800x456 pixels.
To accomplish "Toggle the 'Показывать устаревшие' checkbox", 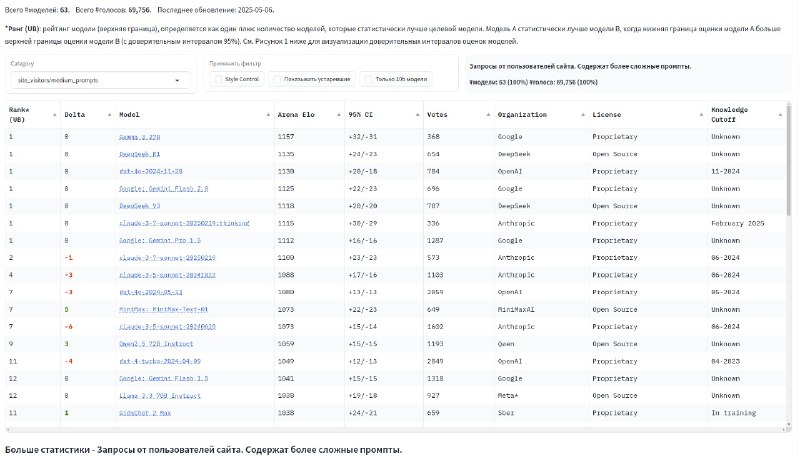I will click(x=277, y=79).
